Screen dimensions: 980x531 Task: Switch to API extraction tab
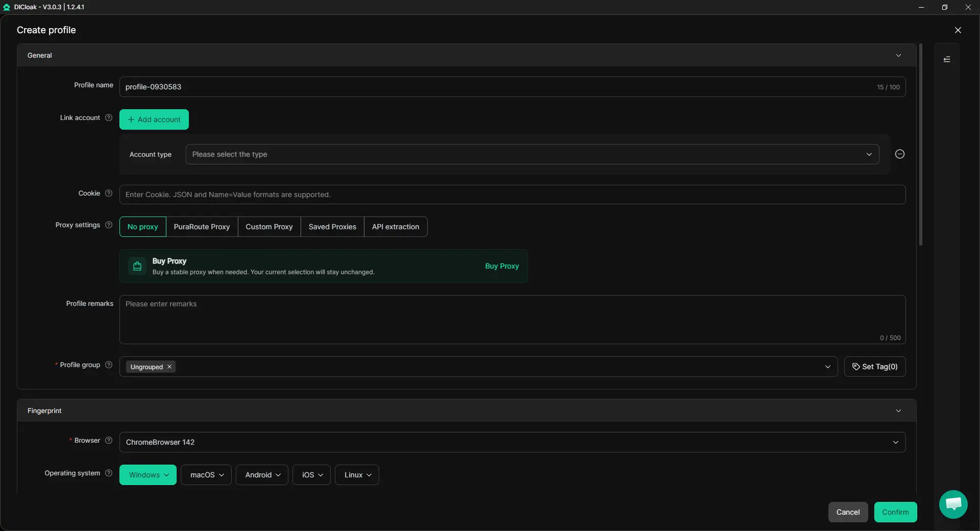396,227
